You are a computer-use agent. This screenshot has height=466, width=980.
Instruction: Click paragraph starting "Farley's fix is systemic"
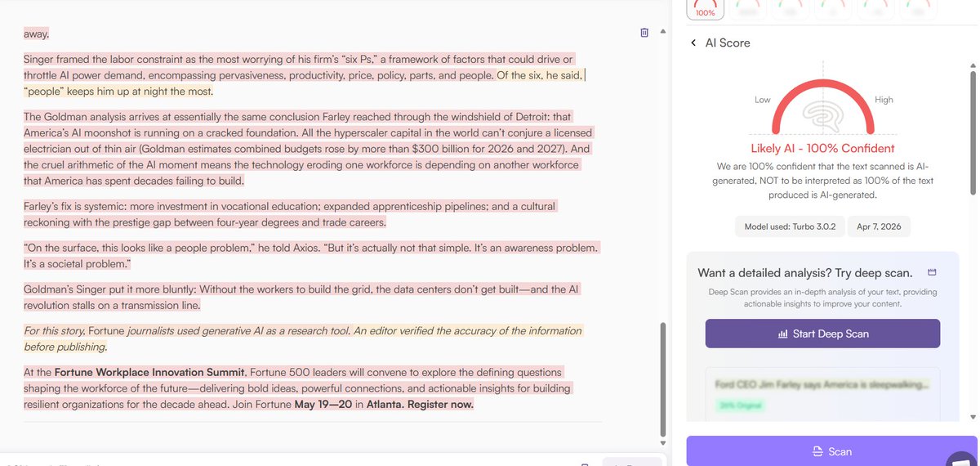point(290,214)
